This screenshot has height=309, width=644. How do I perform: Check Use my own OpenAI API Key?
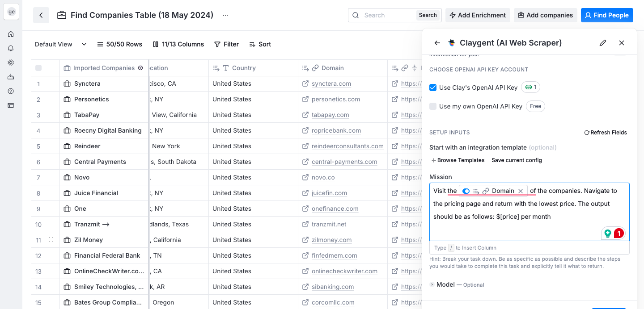click(433, 106)
